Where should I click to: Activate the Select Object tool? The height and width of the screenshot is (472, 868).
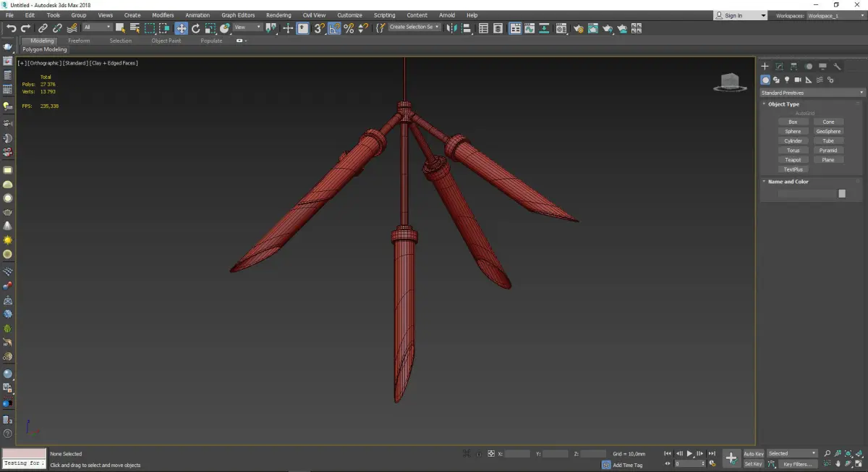coord(120,28)
